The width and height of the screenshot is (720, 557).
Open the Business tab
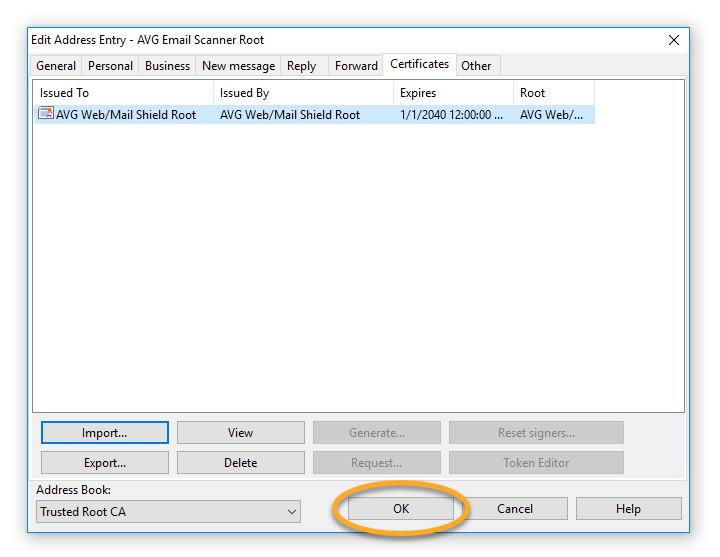pyautogui.click(x=167, y=66)
